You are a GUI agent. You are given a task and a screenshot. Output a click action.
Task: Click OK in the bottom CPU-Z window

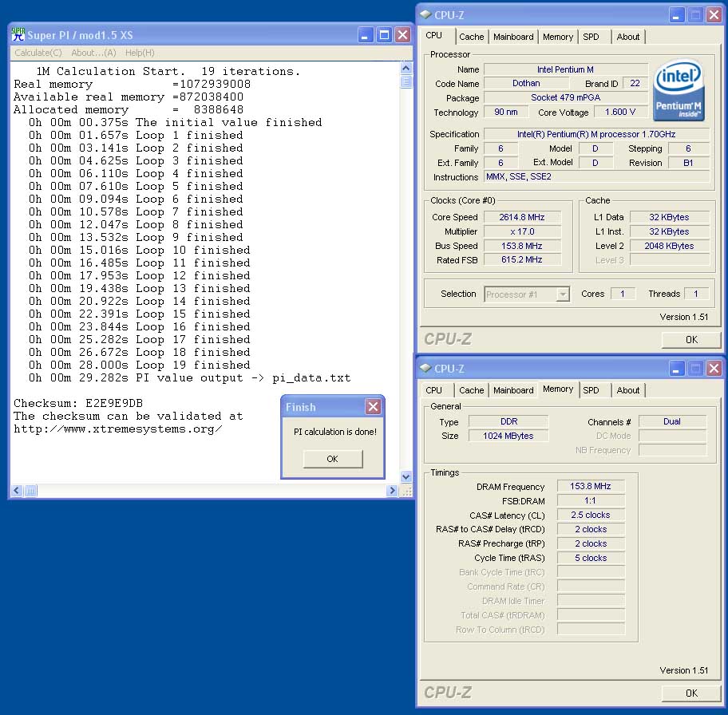coord(691,693)
